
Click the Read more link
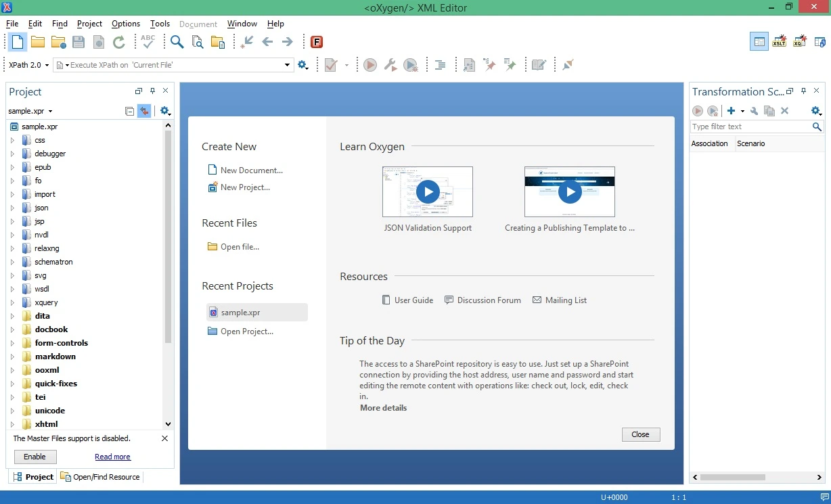point(112,457)
